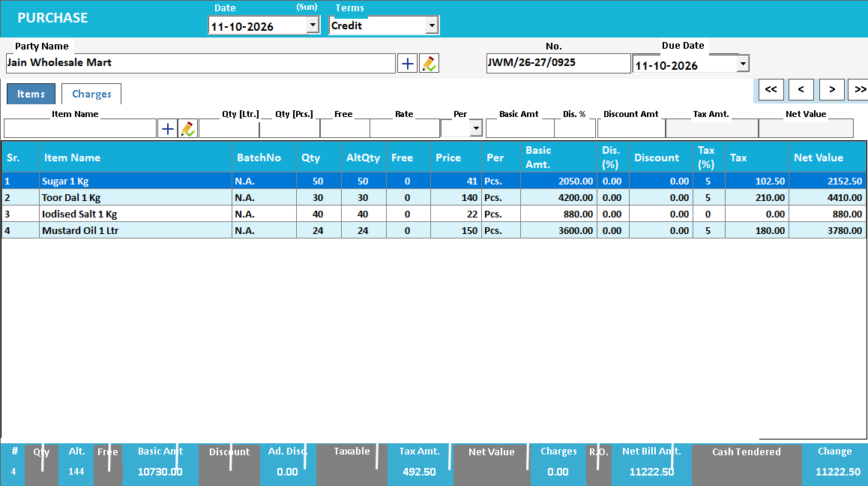Expand the Terms Credit dropdown
868x486 pixels.
click(432, 25)
